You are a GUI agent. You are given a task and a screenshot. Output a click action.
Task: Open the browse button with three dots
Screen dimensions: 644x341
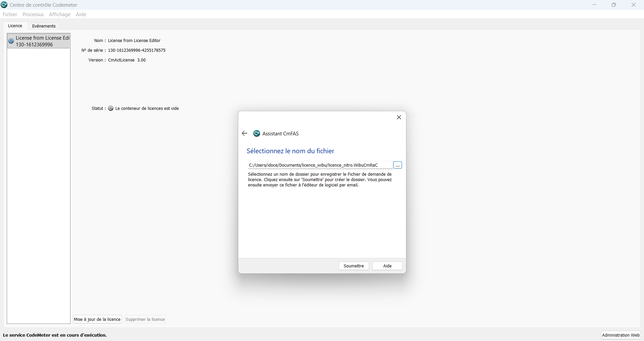point(398,165)
